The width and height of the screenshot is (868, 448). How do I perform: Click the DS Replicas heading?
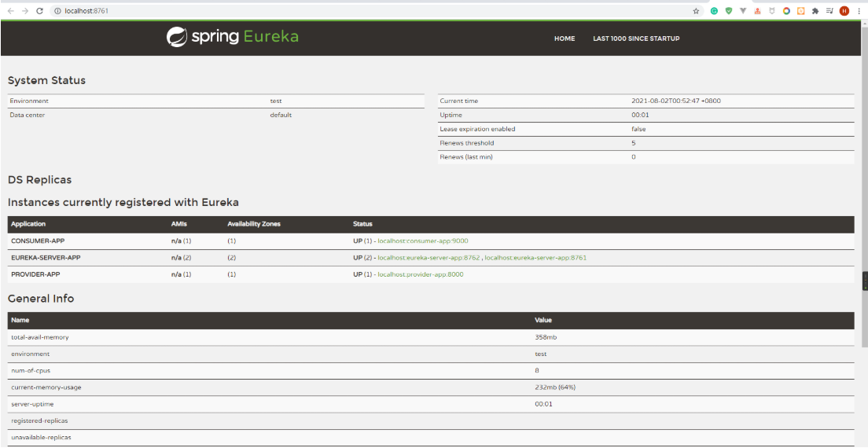click(x=39, y=180)
